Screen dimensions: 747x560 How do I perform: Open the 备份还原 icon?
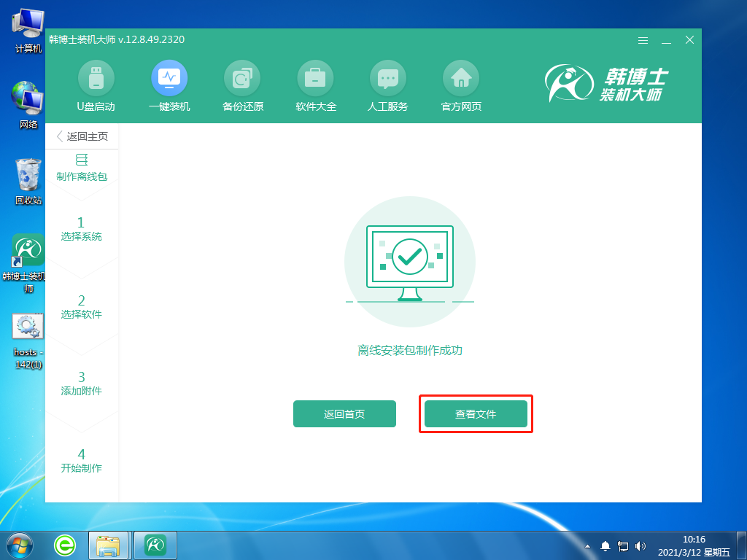point(242,78)
